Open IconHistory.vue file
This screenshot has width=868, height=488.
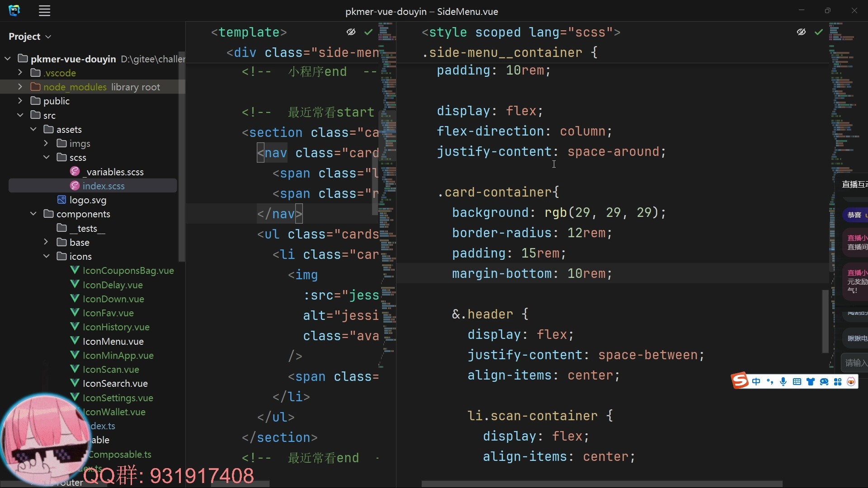(x=116, y=327)
